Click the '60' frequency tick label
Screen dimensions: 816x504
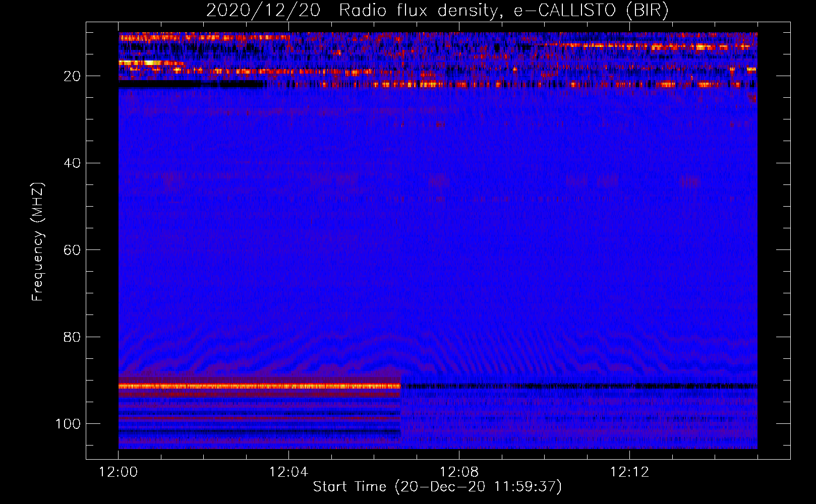pos(73,250)
